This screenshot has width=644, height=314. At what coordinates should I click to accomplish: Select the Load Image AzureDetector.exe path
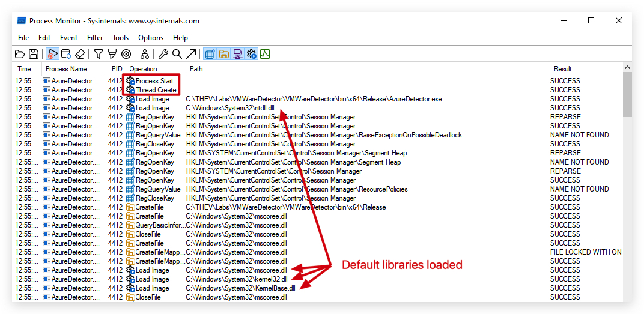(x=314, y=99)
